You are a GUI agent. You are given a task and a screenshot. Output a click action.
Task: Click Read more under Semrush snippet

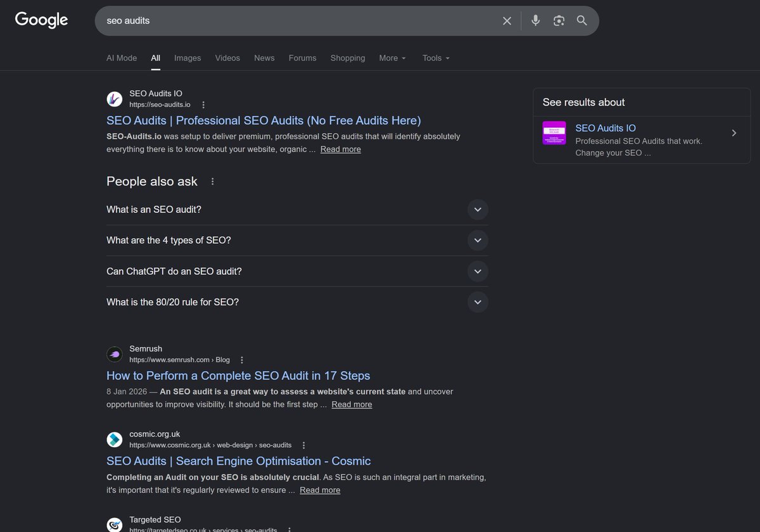[x=352, y=405]
